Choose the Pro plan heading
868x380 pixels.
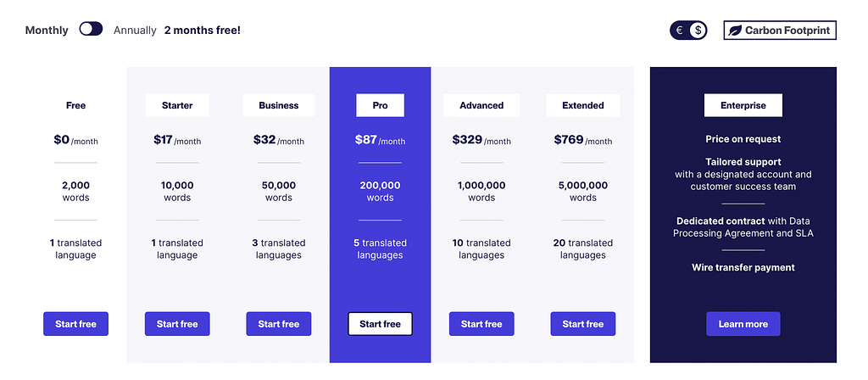point(380,106)
